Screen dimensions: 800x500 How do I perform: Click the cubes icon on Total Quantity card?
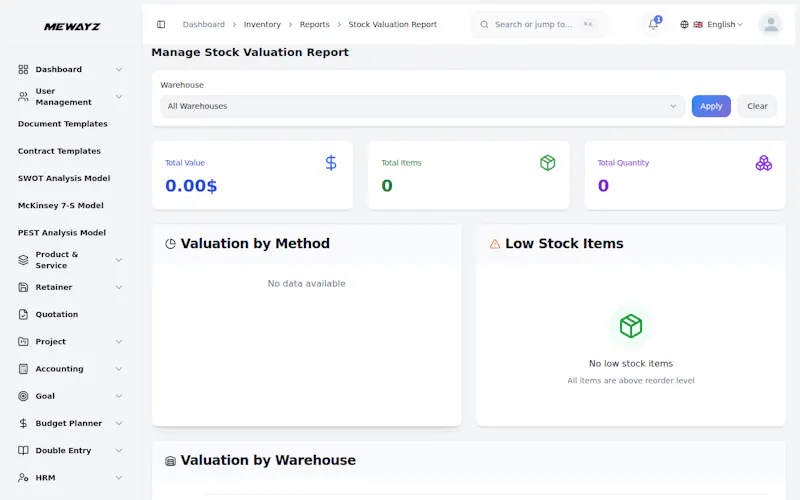[x=764, y=163]
